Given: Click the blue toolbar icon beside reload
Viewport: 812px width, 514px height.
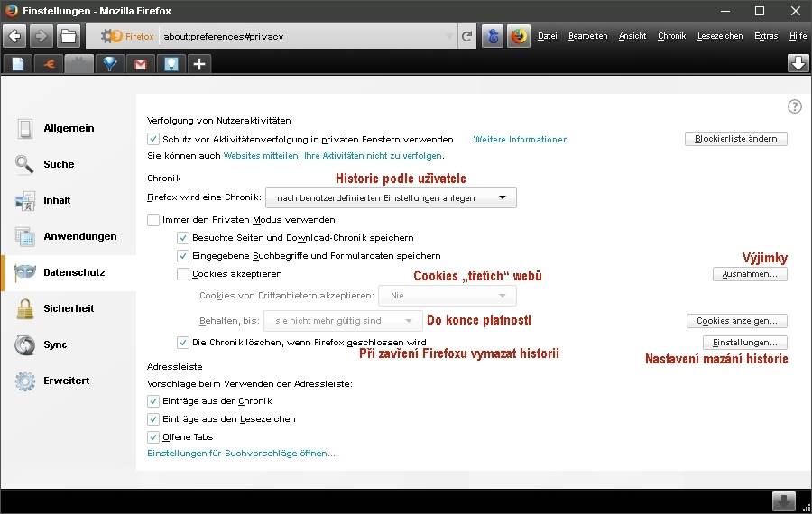Looking at the screenshot, I should click(493, 36).
